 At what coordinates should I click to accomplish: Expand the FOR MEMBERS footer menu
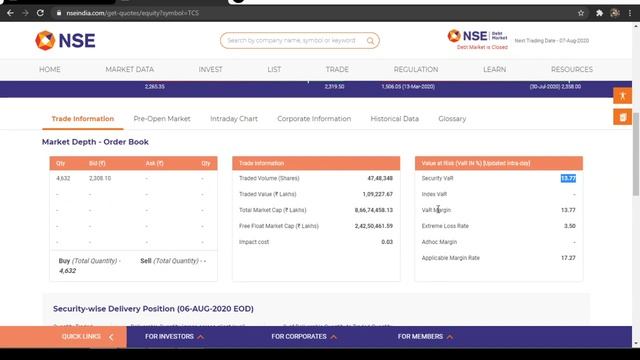(x=425, y=337)
